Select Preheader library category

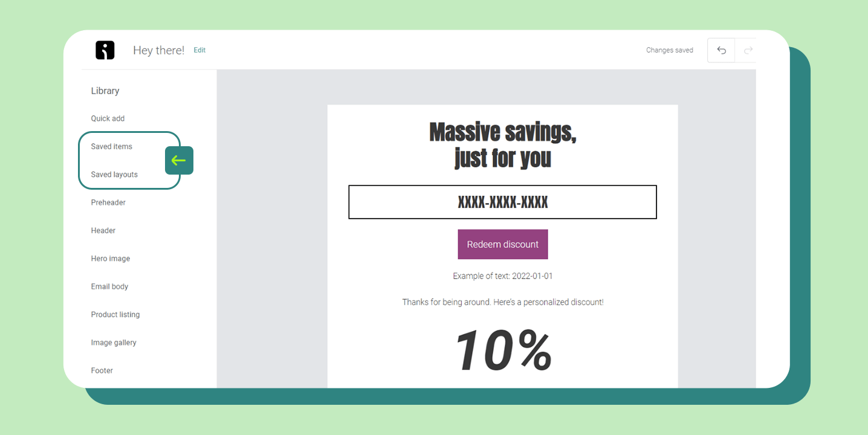click(x=108, y=202)
